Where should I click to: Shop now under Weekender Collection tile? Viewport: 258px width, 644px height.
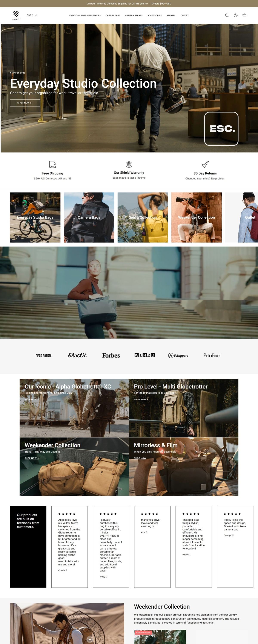coord(32,458)
